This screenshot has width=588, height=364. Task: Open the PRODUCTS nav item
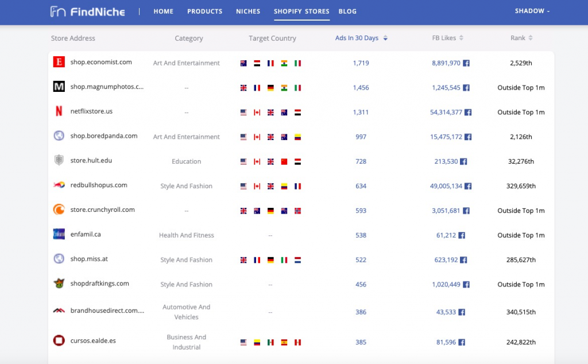click(205, 11)
